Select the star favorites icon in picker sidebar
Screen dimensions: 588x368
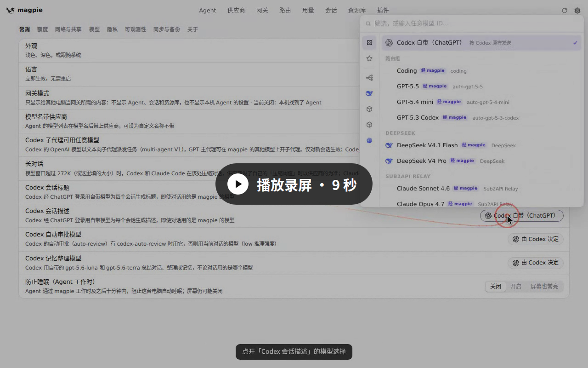pos(369,58)
